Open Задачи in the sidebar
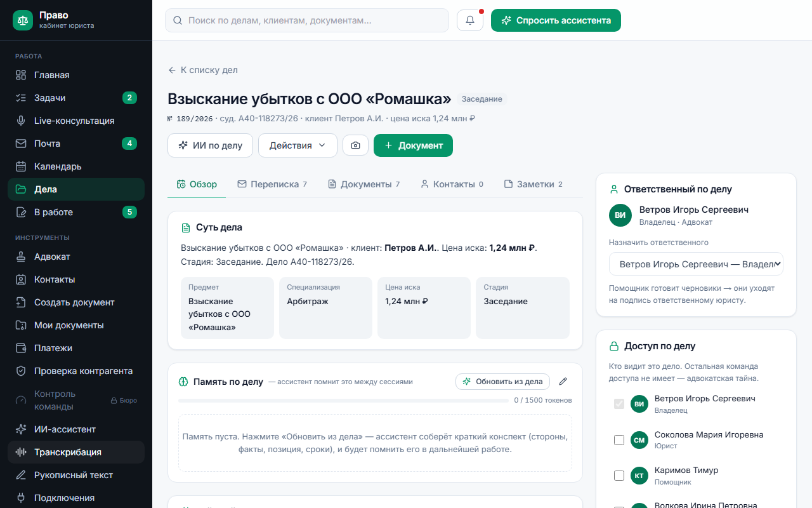This screenshot has width=812, height=508. pos(76,98)
